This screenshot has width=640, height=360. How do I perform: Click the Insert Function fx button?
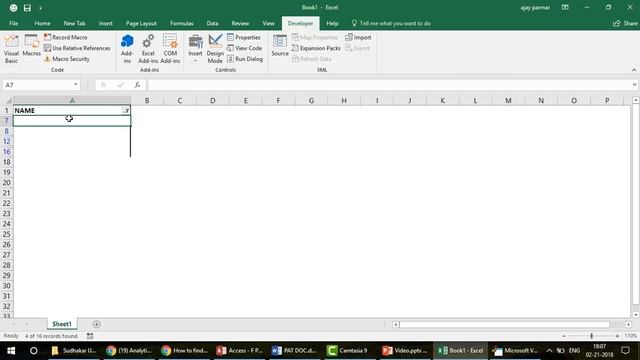pyautogui.click(x=137, y=84)
